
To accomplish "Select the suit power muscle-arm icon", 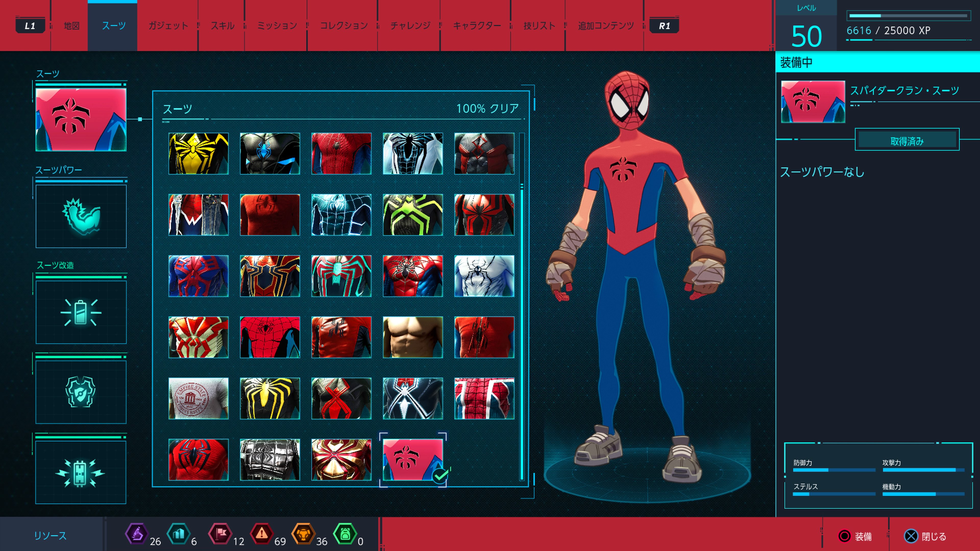I will click(x=81, y=216).
